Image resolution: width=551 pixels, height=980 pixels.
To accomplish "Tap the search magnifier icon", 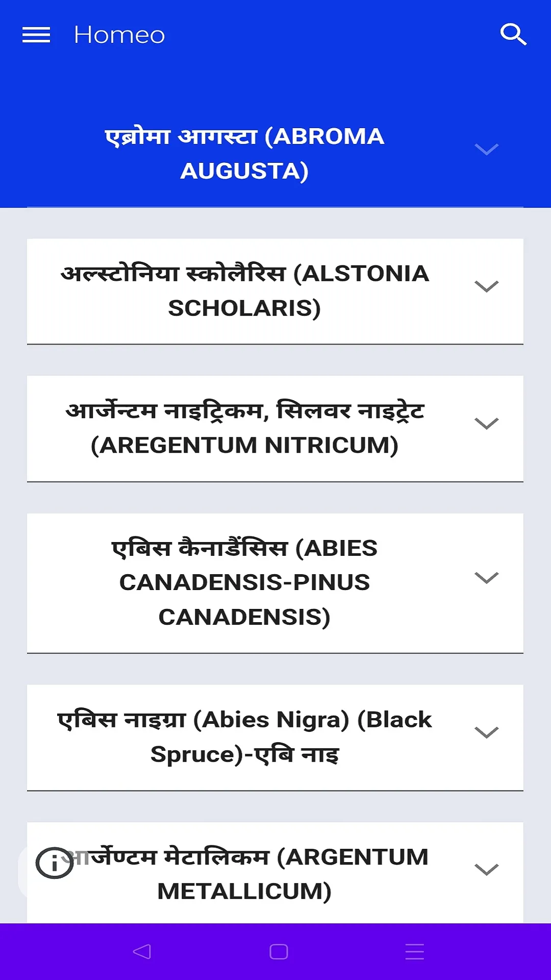I will [x=513, y=34].
